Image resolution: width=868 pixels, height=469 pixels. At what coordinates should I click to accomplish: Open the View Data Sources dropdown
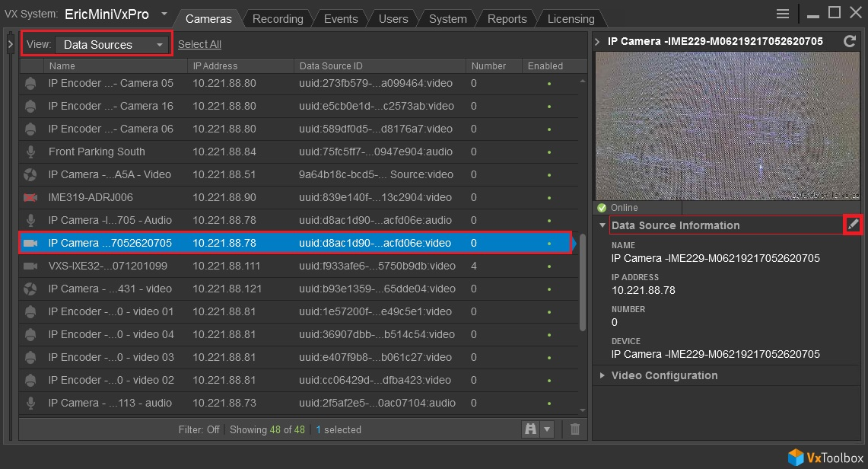click(112, 44)
